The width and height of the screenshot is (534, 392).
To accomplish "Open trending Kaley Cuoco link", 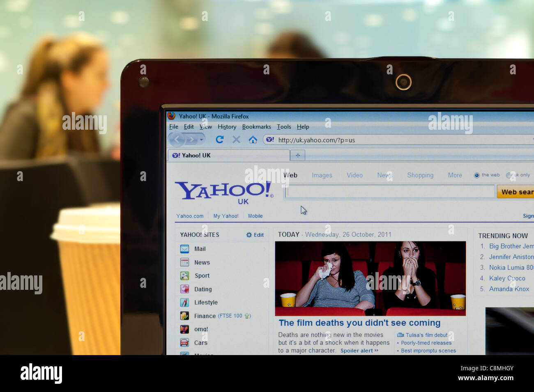I will pos(507,278).
